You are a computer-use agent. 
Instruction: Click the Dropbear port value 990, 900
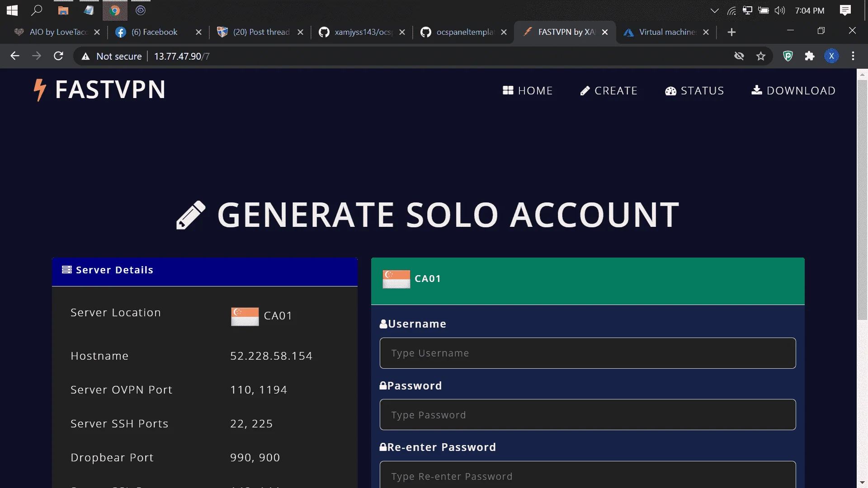pos(255,458)
